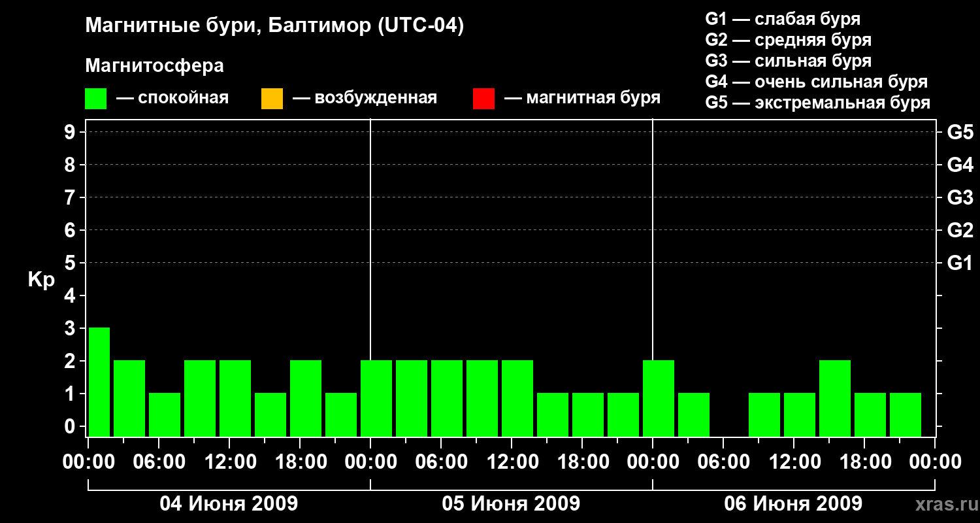Viewport: 980px width, 523px height.
Task: Click the Kp 3 bar starting 04 June
Action: [99, 382]
